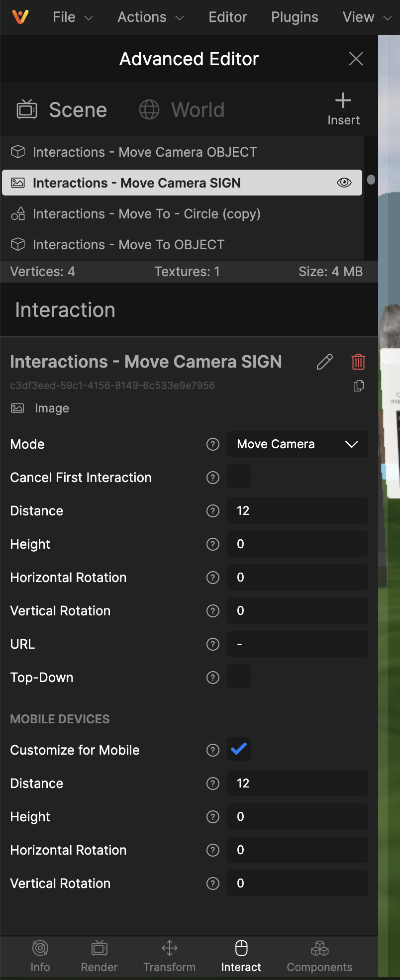
Task: Open the Plugins menu
Action: pos(295,17)
